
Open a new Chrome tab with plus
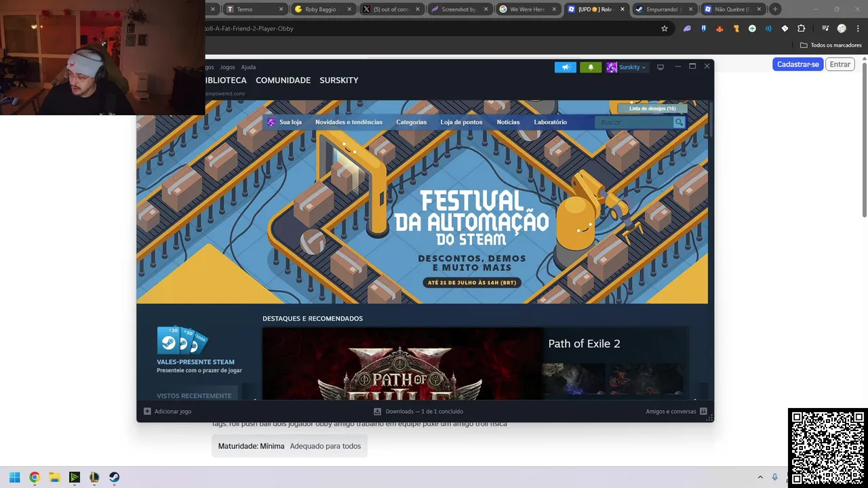click(775, 9)
